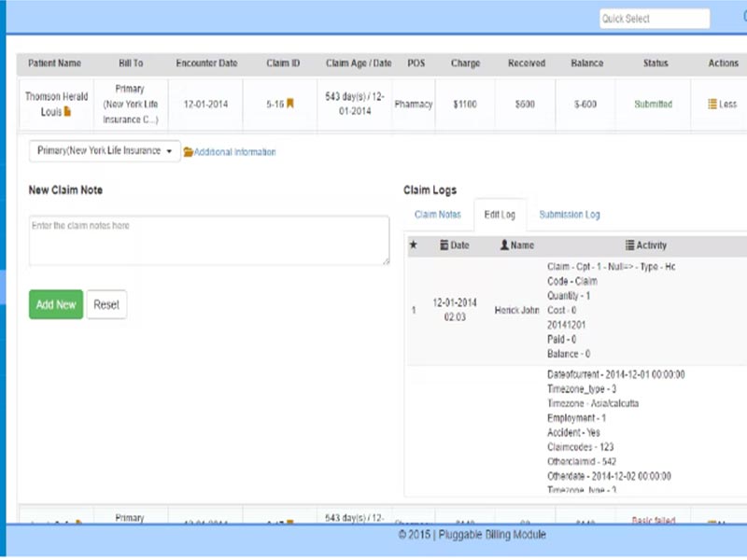The width and height of the screenshot is (747, 560).
Task: Open the Submission Log tab
Action: coord(570,215)
